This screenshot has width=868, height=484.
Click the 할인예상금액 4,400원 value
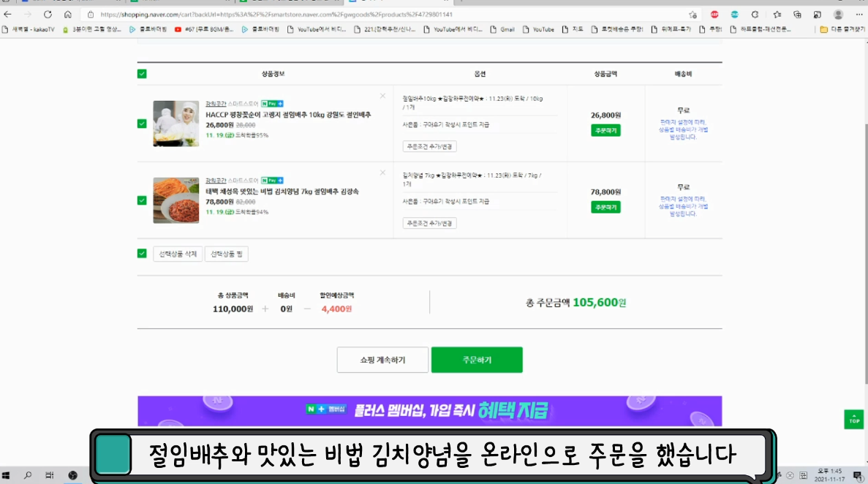tap(336, 309)
